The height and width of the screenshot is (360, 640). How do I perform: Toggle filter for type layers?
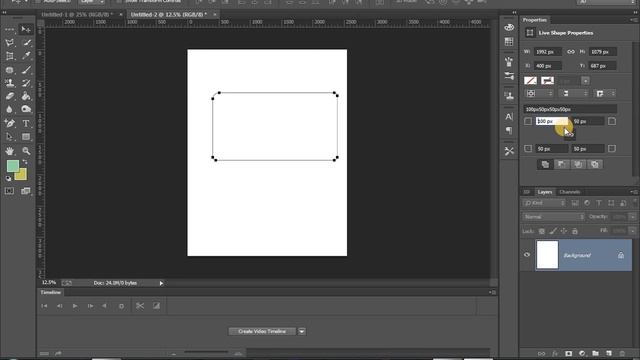click(599, 203)
